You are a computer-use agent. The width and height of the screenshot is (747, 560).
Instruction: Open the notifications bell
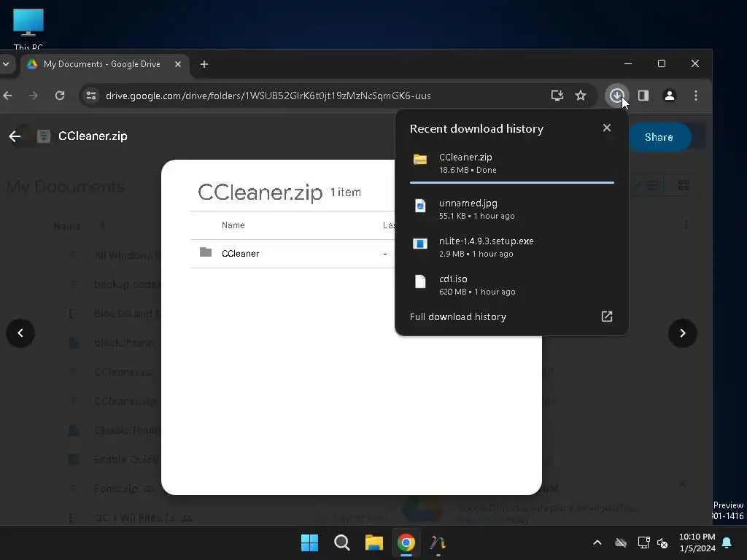[x=727, y=542]
